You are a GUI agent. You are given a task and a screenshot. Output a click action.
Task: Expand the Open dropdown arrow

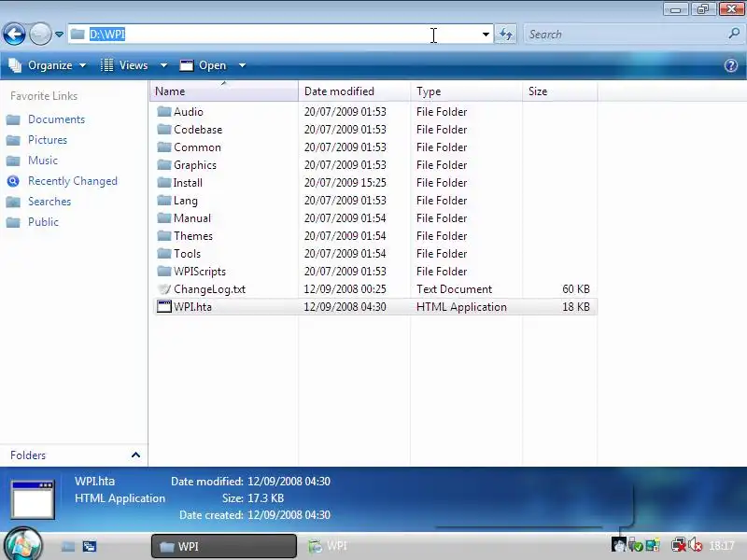tap(242, 65)
